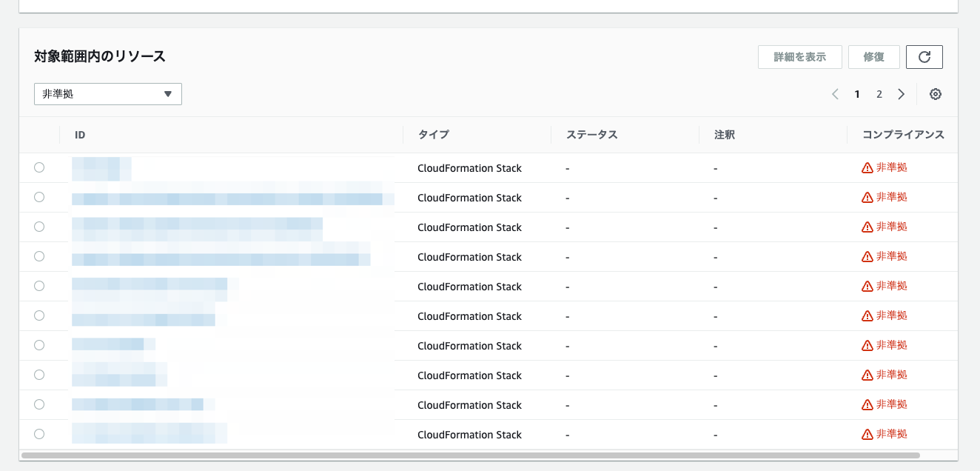Viewport: 980px width, 471px height.
Task: Click warning icon in last row
Action: point(867,435)
